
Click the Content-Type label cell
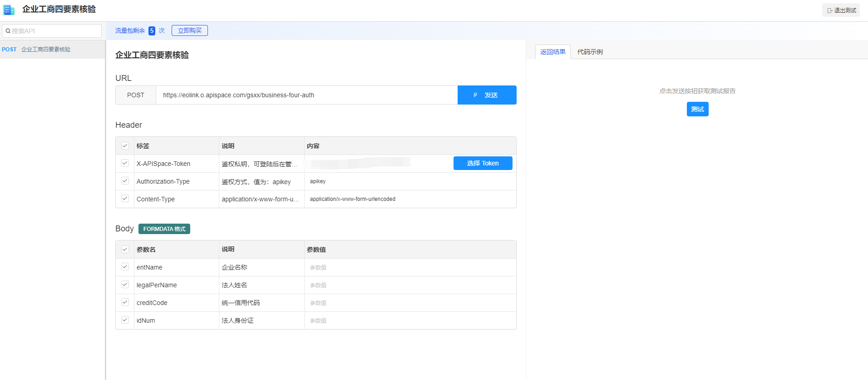point(177,199)
